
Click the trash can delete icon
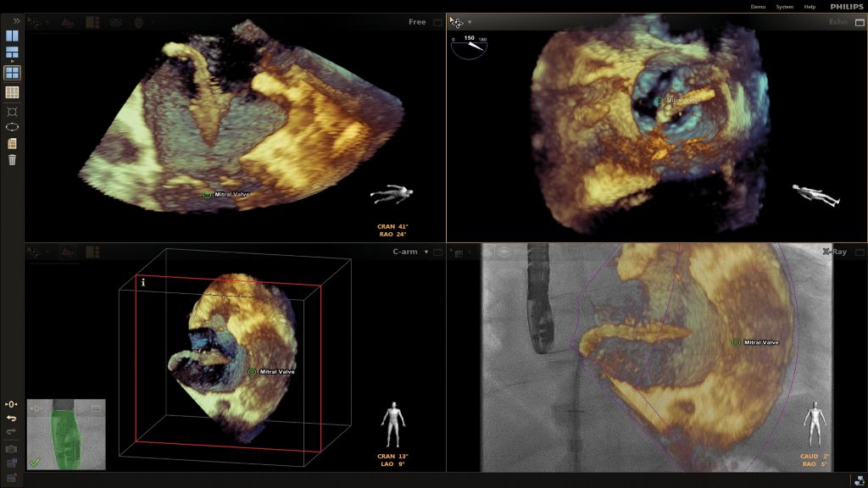tap(12, 160)
